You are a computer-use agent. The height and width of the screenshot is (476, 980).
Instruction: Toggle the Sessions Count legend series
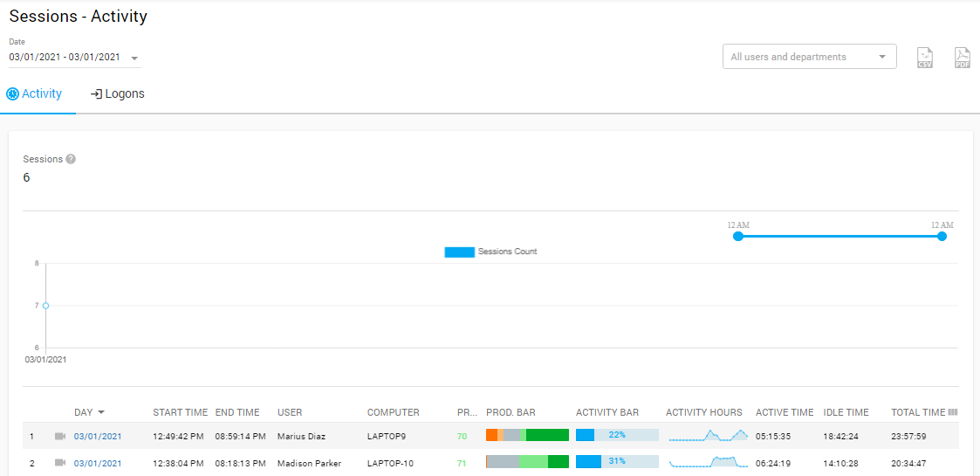(460, 252)
